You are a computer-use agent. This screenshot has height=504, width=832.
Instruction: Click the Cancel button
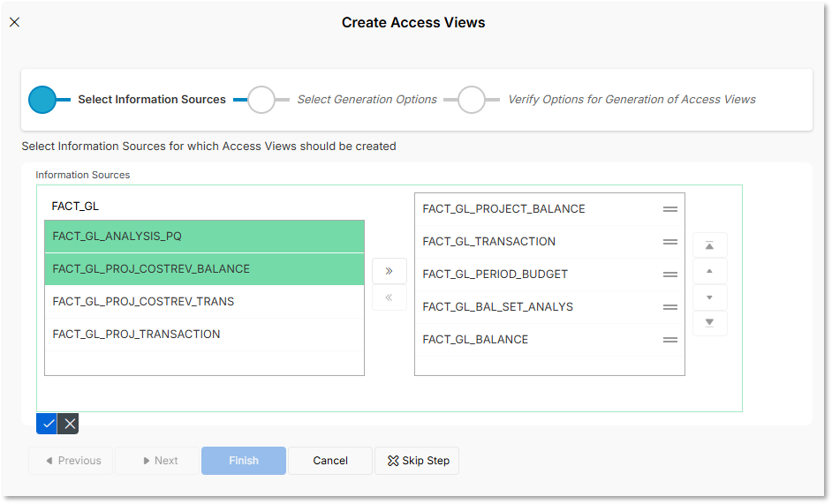click(x=330, y=461)
